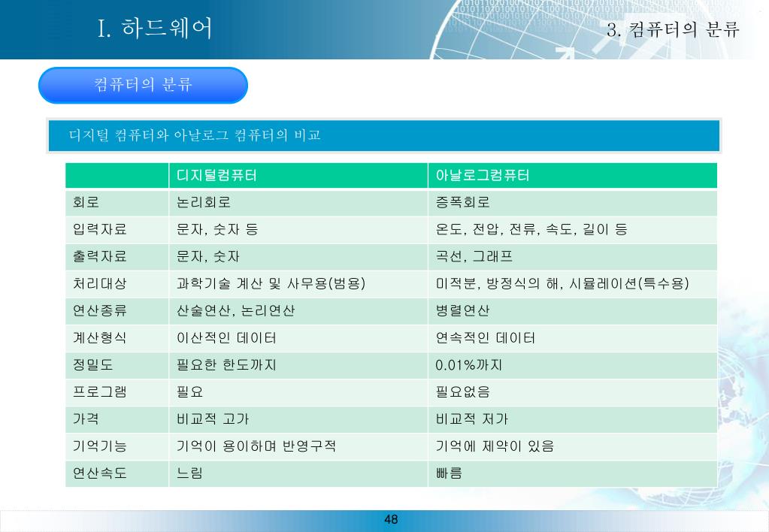Select row label '연산종류'
This screenshot has width=769, height=532.
pyautogui.click(x=117, y=311)
